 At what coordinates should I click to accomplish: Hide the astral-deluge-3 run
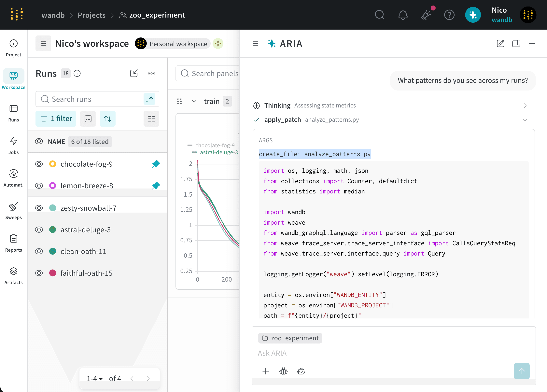[39, 229]
